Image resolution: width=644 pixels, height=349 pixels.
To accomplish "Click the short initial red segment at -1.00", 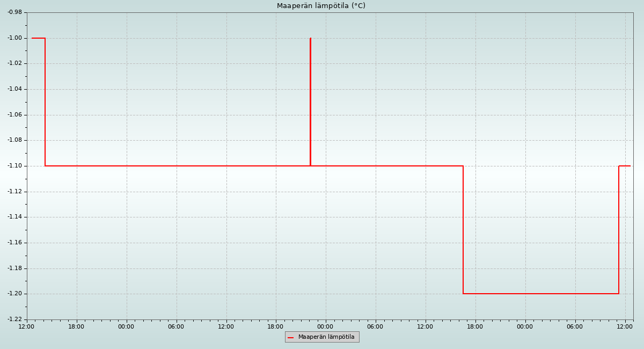I will pyautogui.click(x=38, y=38).
